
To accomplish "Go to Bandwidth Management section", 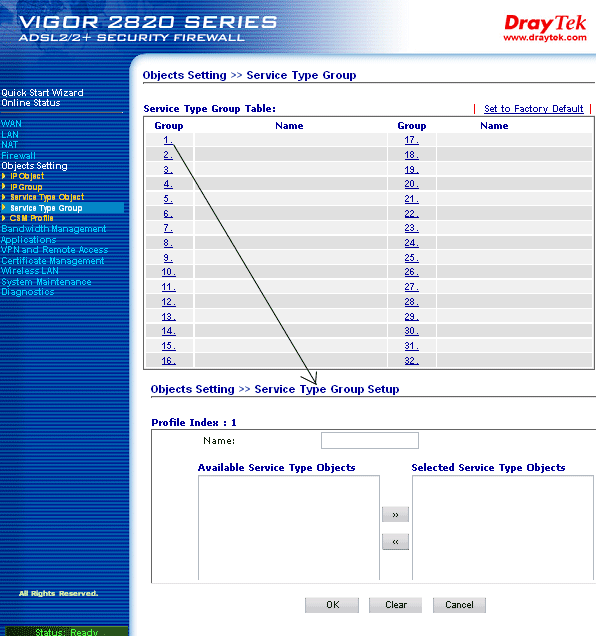I will pyautogui.click(x=54, y=229).
